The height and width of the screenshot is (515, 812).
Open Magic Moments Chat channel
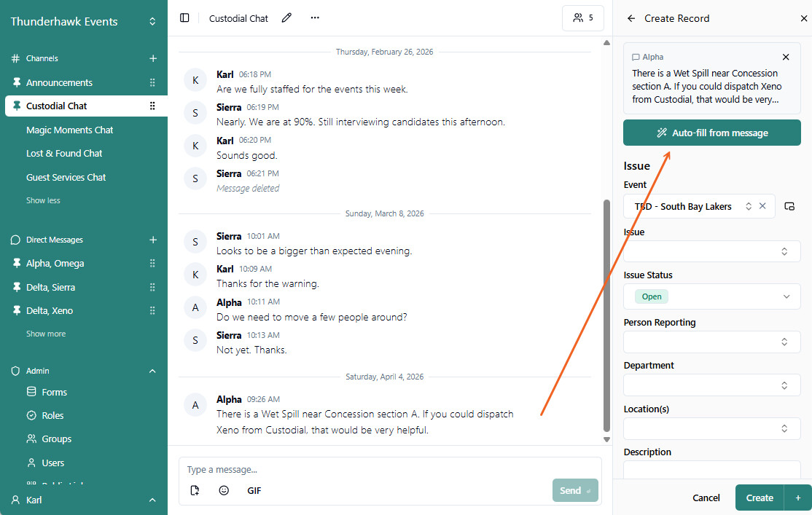(x=69, y=130)
